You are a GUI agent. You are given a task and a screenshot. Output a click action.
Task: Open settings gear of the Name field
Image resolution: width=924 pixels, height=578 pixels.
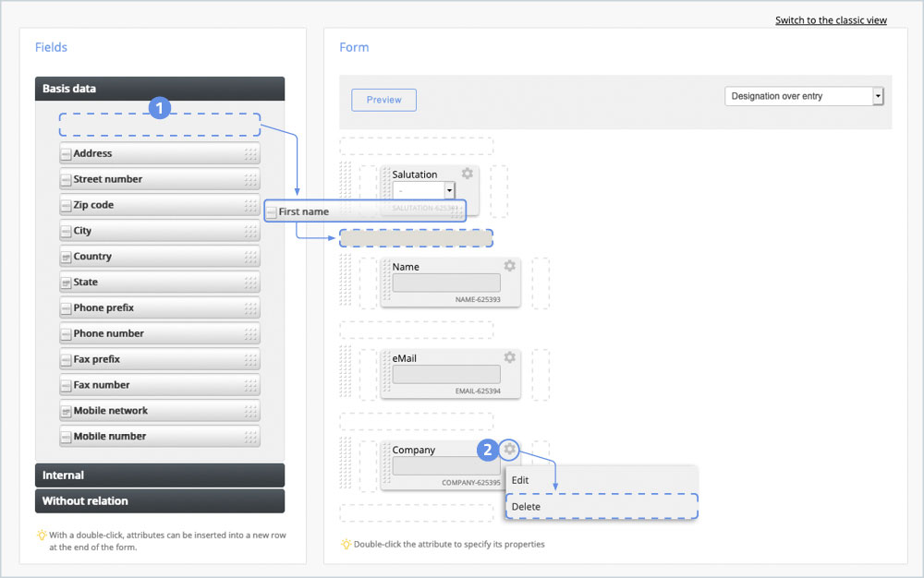[509, 266]
